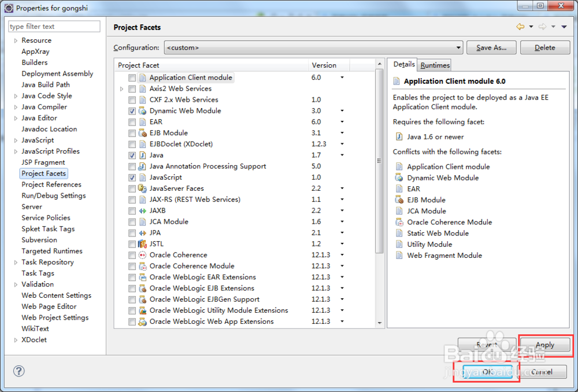
Task: Click Oracle WebLogic EJB Extensions icon
Action: [x=142, y=288]
